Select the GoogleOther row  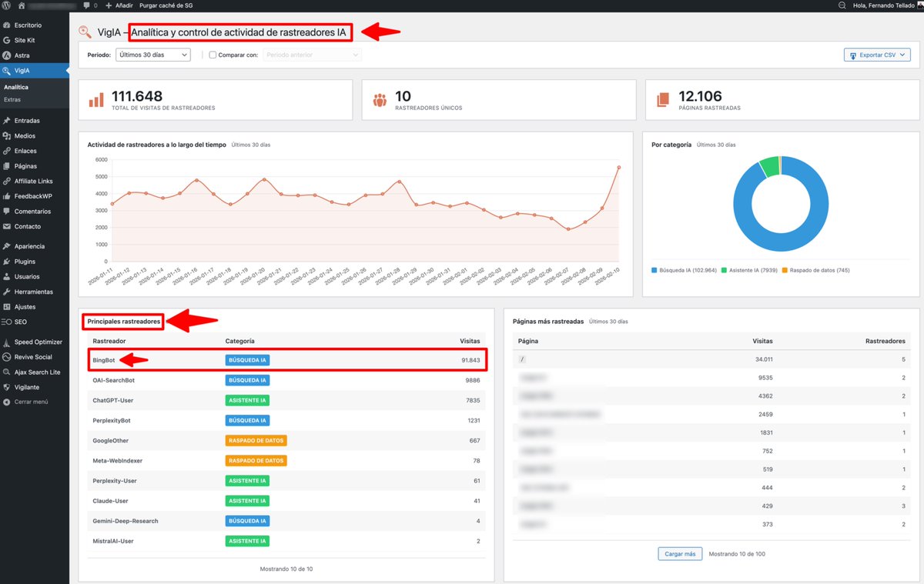[x=286, y=440]
